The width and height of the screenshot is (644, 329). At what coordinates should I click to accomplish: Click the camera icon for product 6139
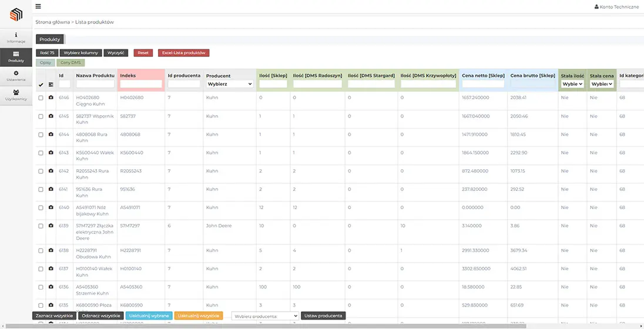pos(51,226)
